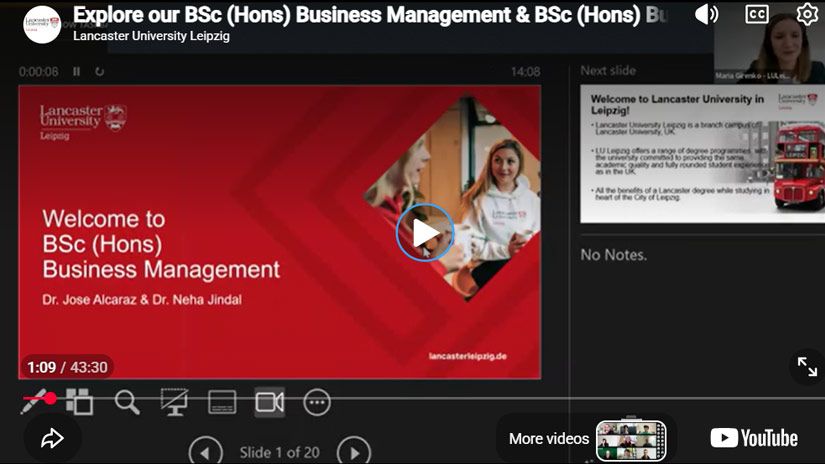
Task: Go to previous slide arrow button
Action: (x=206, y=452)
